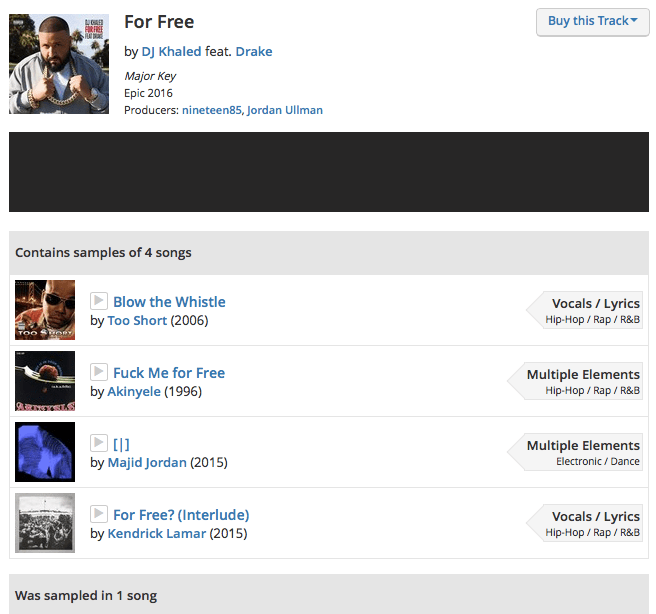The image size is (656, 614).
Task: Play the Akinyele sample preview
Action: [x=99, y=372]
